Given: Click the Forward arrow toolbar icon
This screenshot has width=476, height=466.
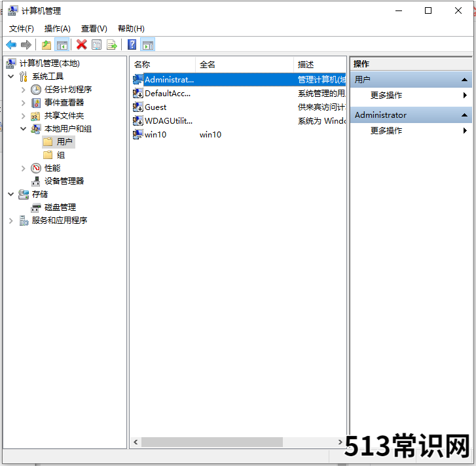Looking at the screenshot, I should [x=26, y=45].
